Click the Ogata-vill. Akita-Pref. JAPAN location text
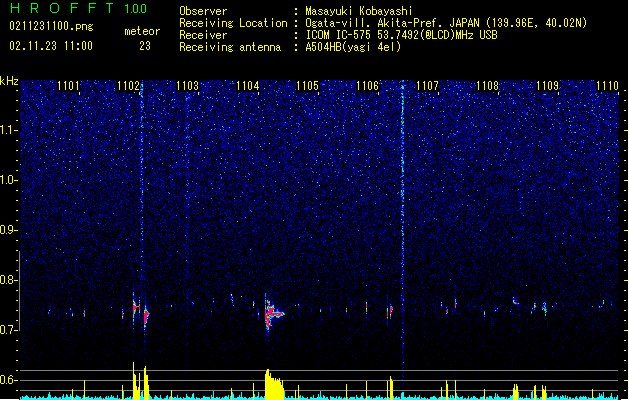This screenshot has height=400, width=629. (446, 23)
